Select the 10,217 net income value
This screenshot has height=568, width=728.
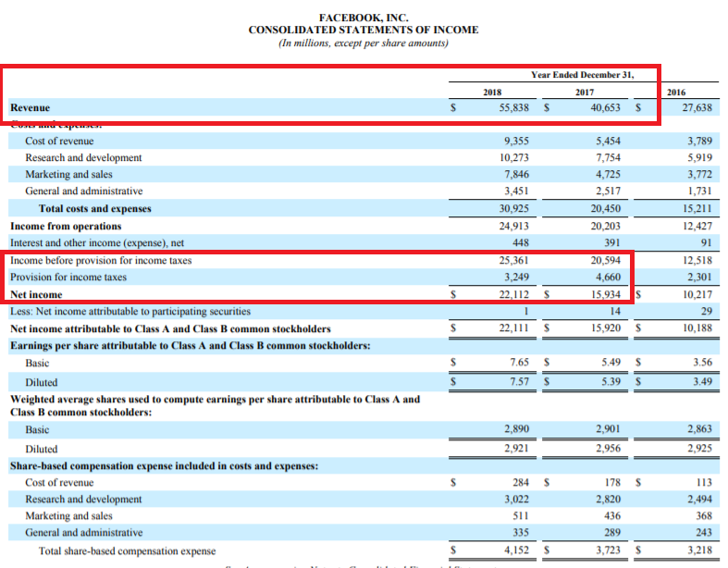tap(697, 295)
